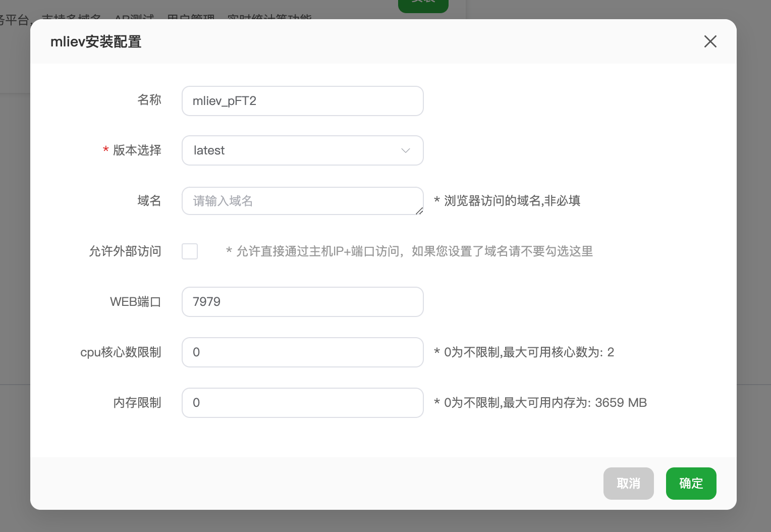Click the 允许外部访问 label text
This screenshot has height=532, width=771.
pyautogui.click(x=125, y=251)
